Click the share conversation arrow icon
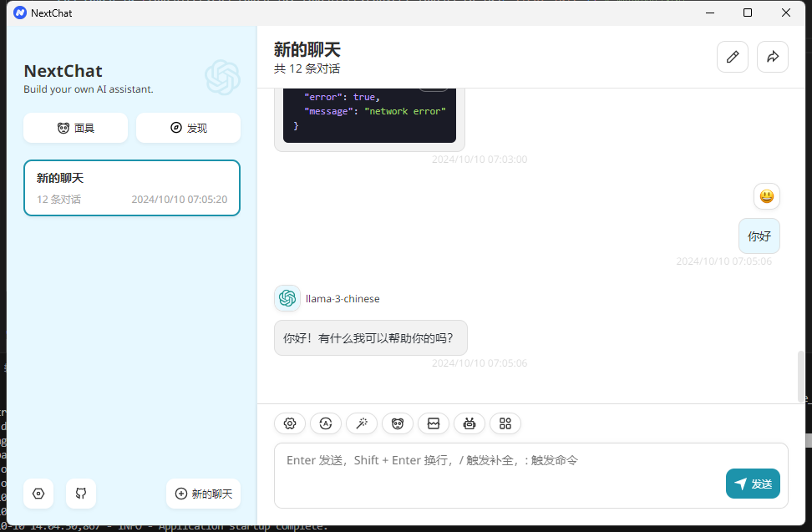This screenshot has height=532, width=812. (x=773, y=57)
